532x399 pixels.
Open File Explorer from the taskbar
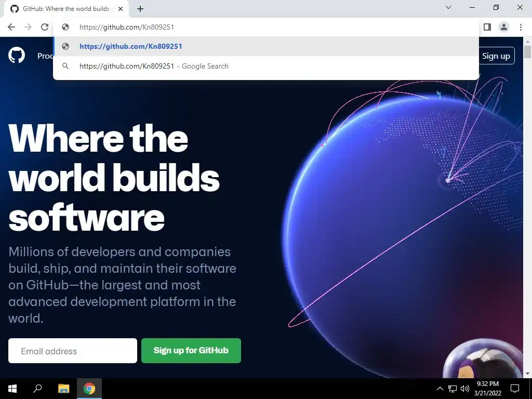pos(63,389)
